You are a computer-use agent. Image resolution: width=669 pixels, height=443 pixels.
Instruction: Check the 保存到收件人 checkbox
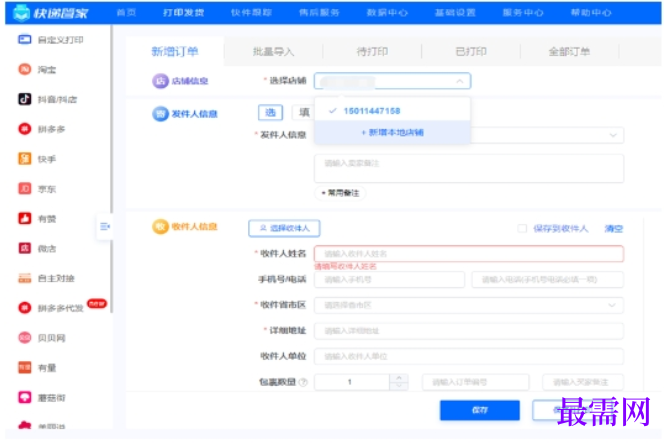(522, 228)
